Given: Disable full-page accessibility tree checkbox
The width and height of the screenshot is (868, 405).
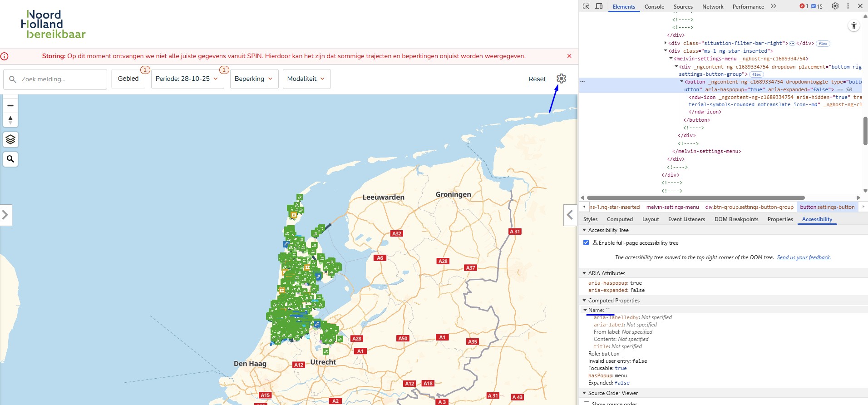Looking at the screenshot, I should pos(586,243).
